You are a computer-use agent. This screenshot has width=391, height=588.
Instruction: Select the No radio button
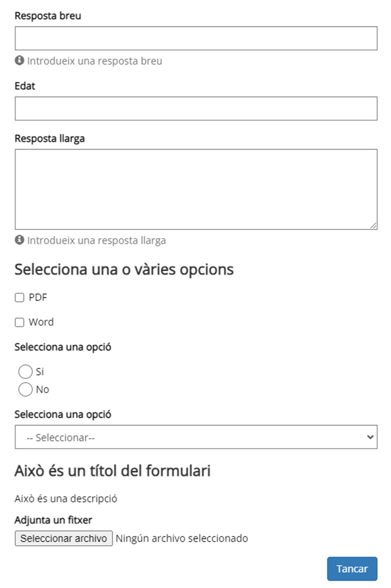coord(25,390)
